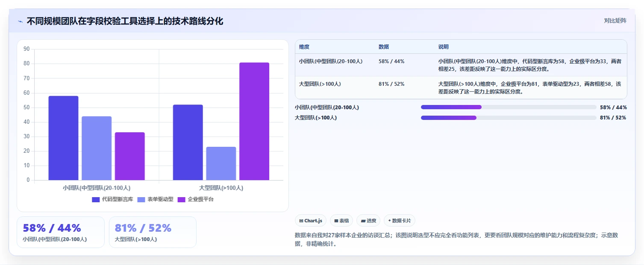Click the 对比矩阵 label in header

coord(615,20)
